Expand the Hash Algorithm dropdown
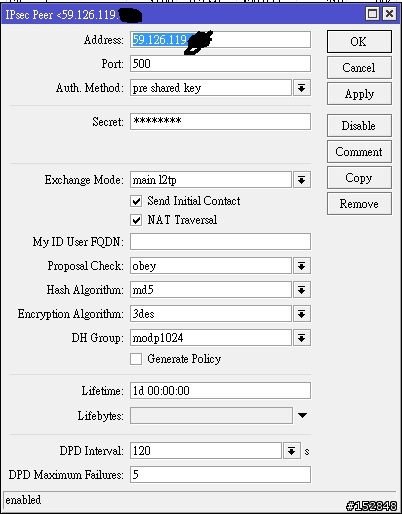 302,290
